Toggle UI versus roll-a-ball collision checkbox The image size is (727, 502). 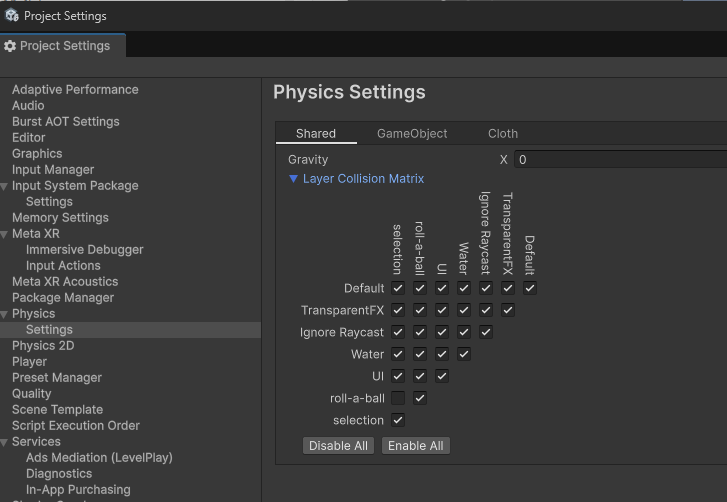[x=420, y=376]
